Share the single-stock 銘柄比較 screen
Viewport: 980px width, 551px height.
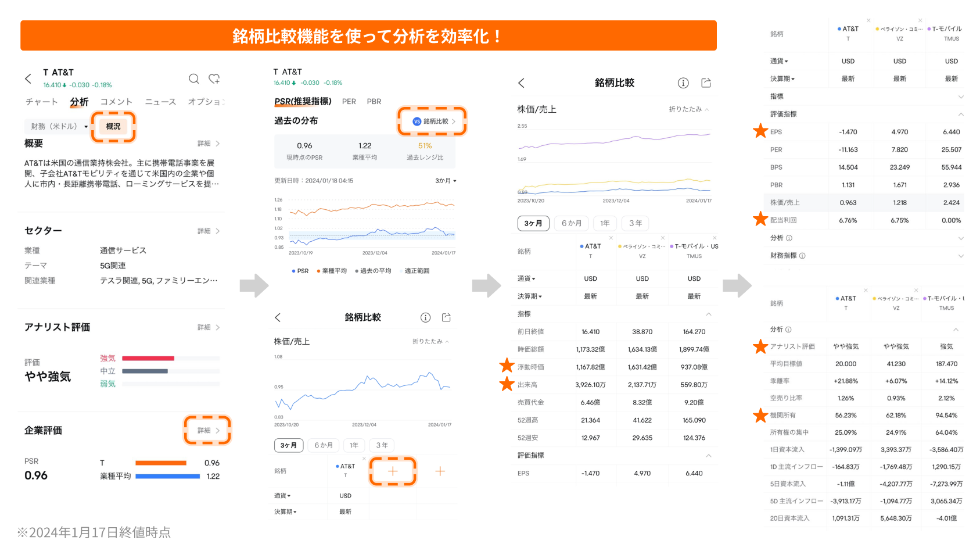pos(446,317)
